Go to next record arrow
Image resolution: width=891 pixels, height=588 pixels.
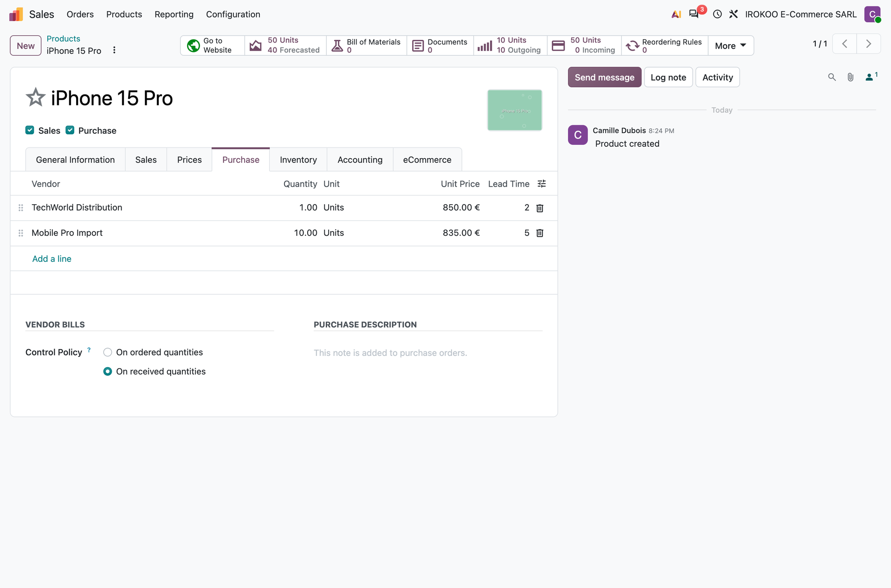pos(869,44)
